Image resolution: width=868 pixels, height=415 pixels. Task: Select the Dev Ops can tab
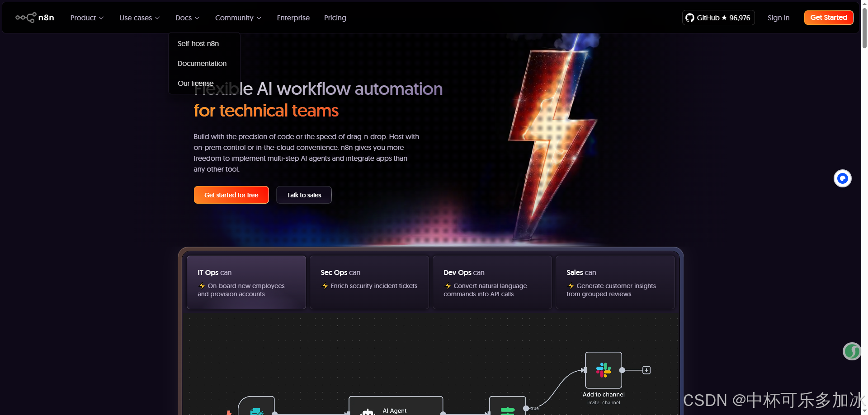click(x=492, y=282)
